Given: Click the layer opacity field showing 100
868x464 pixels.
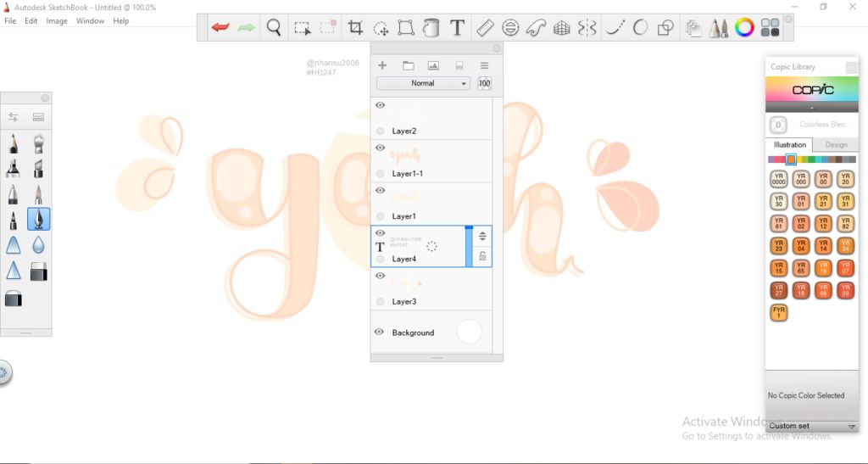Looking at the screenshot, I should pyautogui.click(x=484, y=83).
